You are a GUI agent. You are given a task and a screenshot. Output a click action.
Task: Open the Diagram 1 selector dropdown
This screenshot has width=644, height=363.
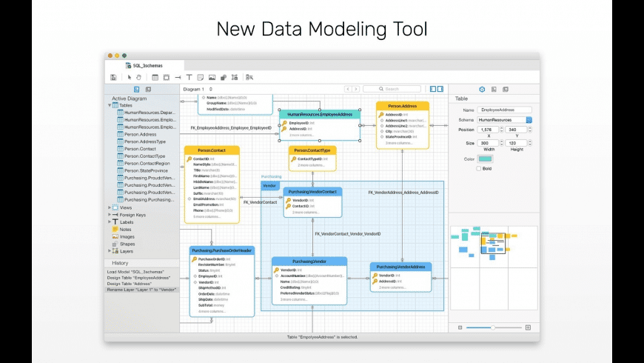pos(198,89)
